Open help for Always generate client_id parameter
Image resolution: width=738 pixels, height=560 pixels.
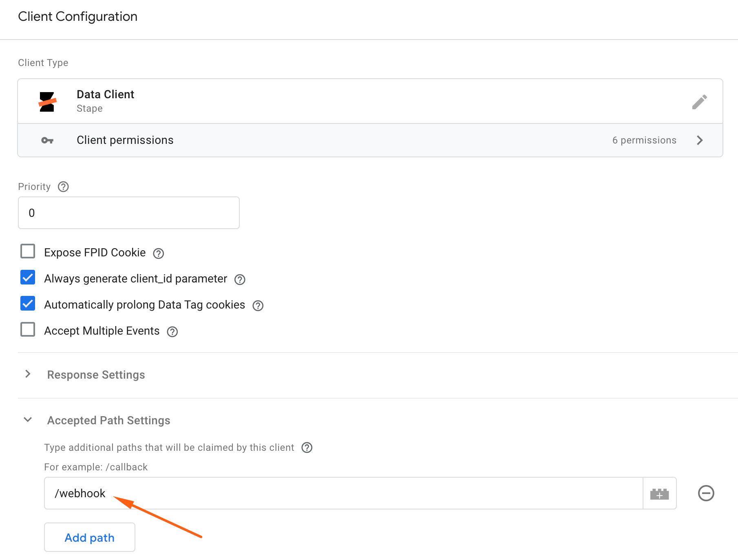[x=240, y=280]
